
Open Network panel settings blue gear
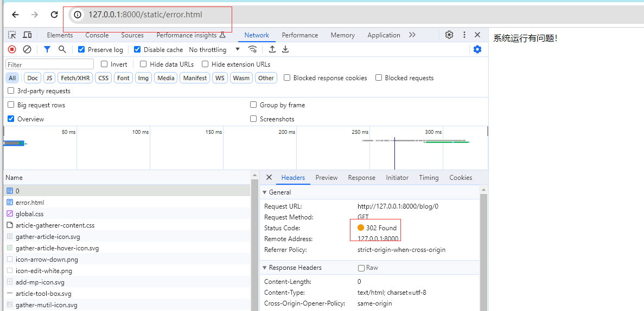click(x=477, y=49)
